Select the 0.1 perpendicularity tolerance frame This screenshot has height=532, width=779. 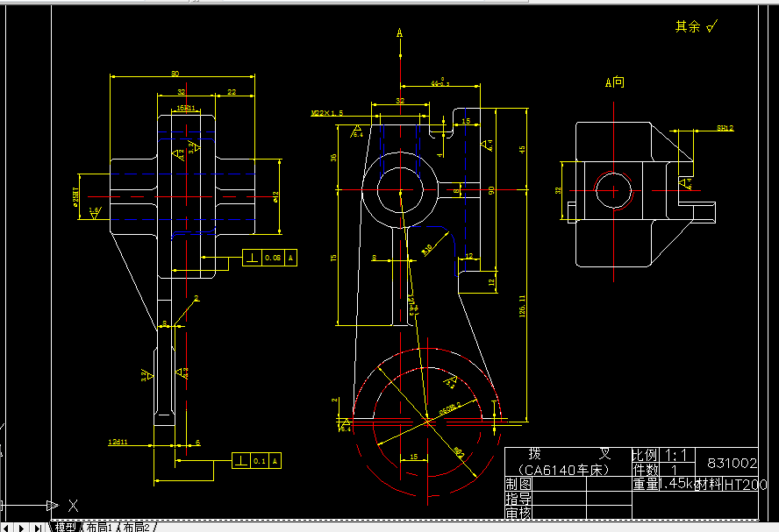[257, 460]
